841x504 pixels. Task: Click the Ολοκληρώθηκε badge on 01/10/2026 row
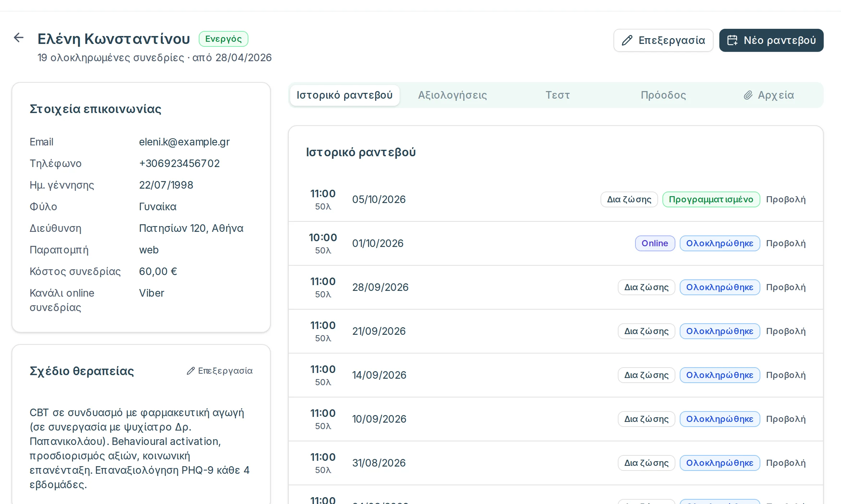point(720,243)
